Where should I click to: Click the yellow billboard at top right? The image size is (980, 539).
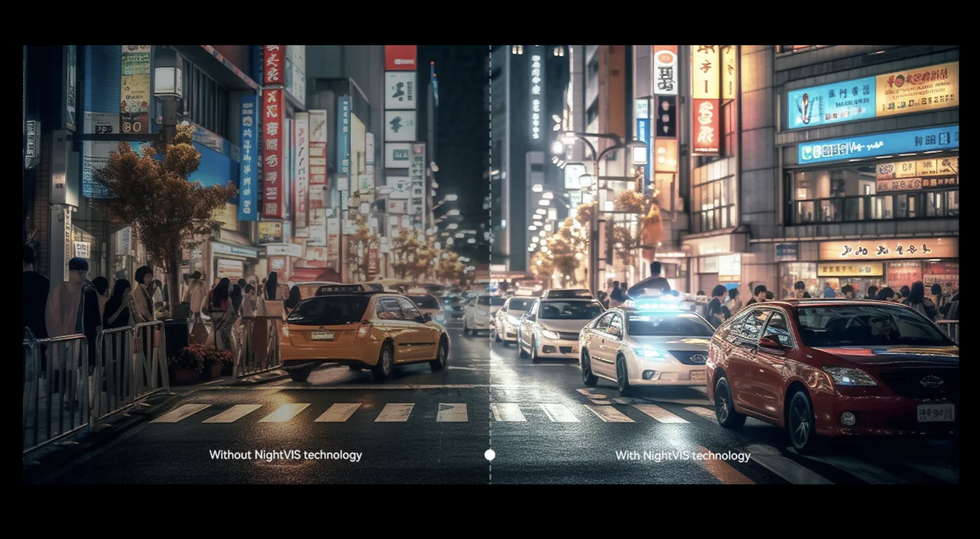pos(917,88)
